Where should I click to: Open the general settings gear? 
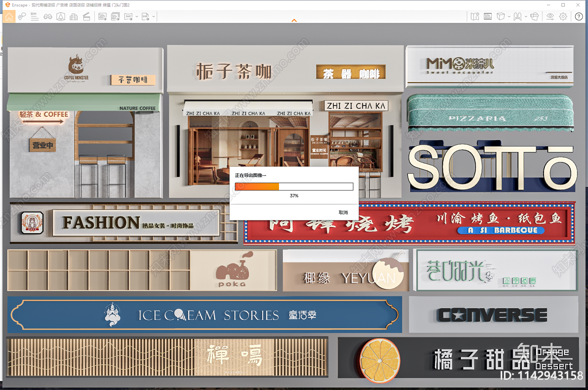coord(563,17)
